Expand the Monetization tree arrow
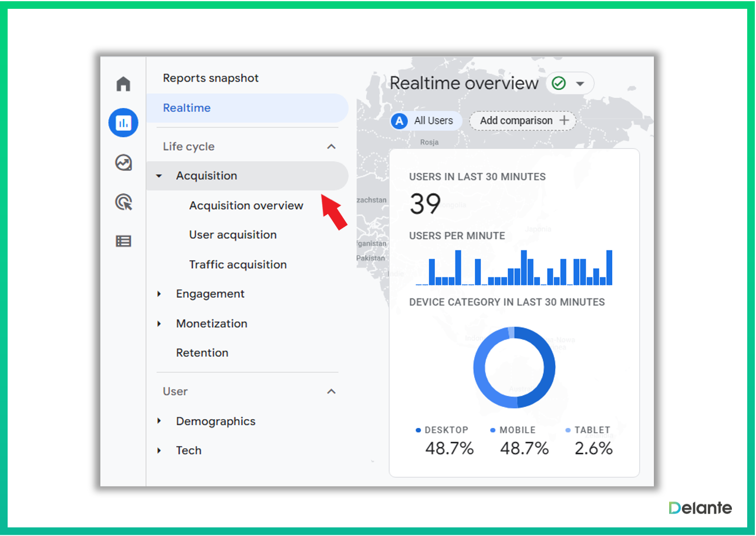756x536 pixels. [159, 324]
